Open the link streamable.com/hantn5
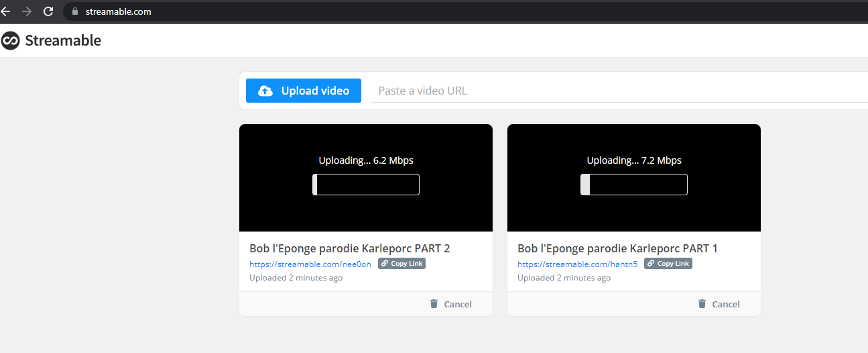Screen dimensions: 868x353 click(578, 264)
